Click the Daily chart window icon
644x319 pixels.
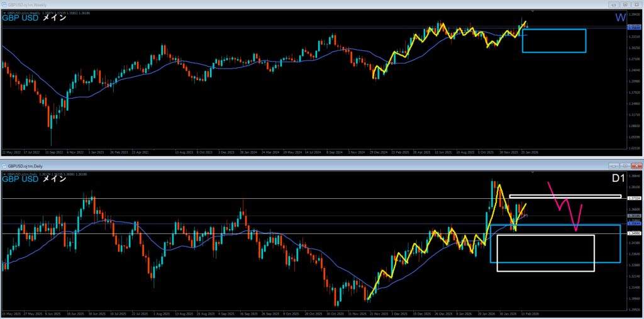point(5,165)
